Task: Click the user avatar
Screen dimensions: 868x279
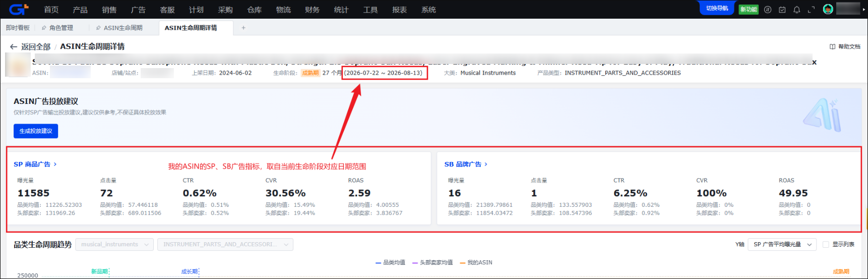Action: [x=828, y=9]
